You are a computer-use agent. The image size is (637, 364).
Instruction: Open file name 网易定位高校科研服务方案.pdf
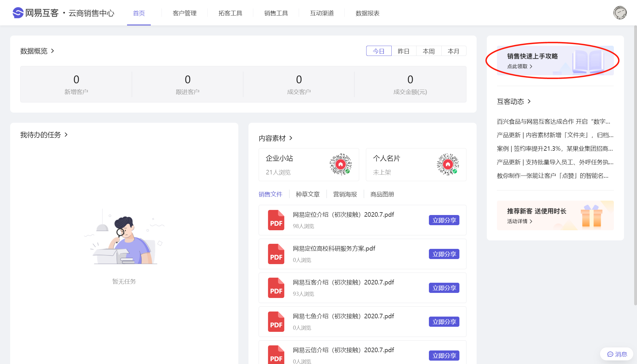coord(334,248)
